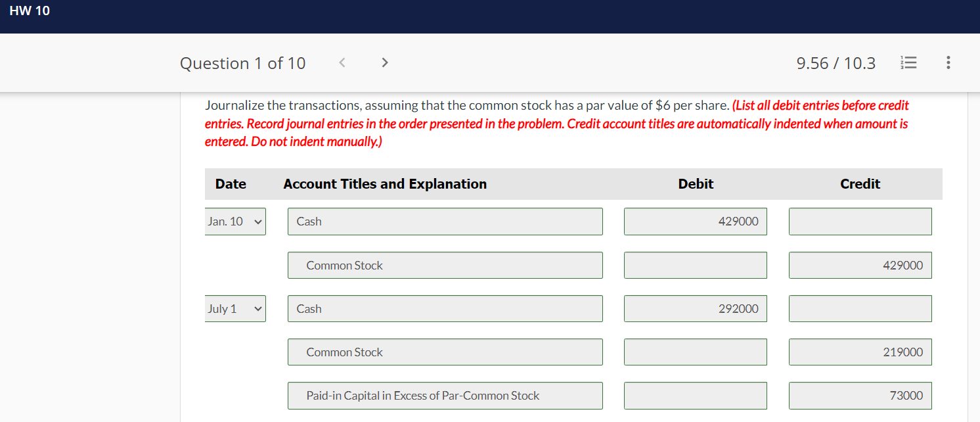Click the HW 10 header title

[30, 11]
